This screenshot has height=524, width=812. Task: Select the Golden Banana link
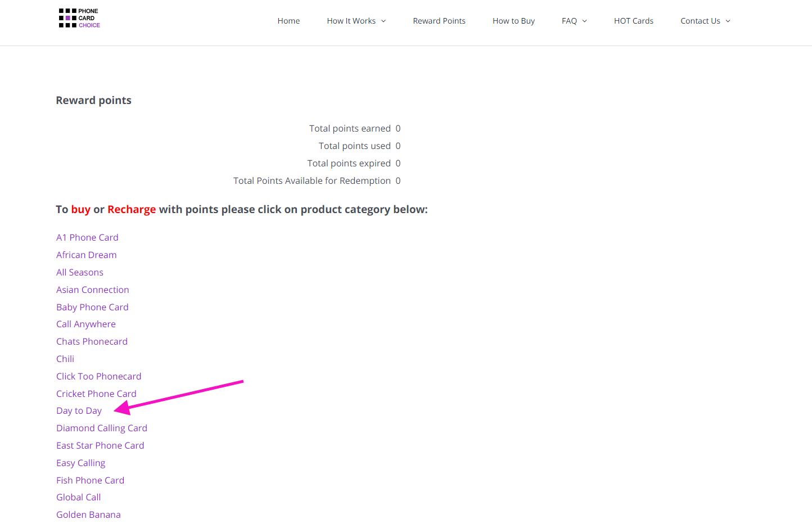[x=88, y=514]
